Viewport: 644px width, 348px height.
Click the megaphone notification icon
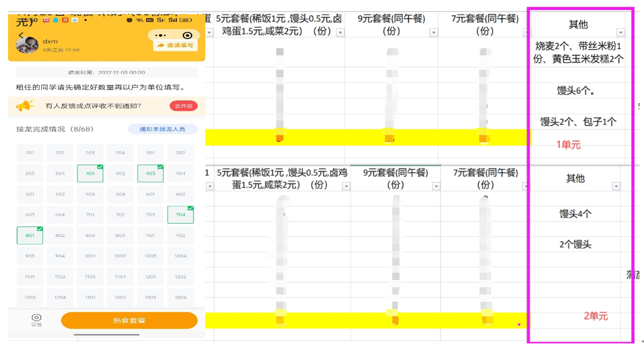pyautogui.click(x=24, y=105)
